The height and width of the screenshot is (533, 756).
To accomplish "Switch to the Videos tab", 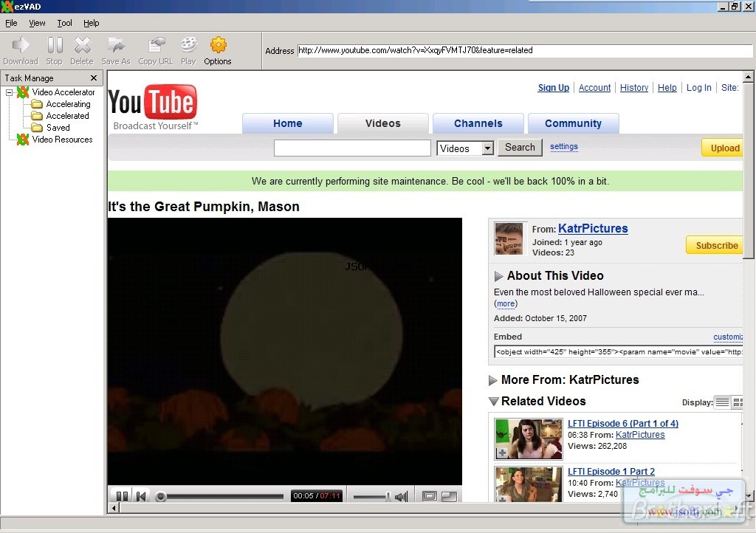I will 383,123.
